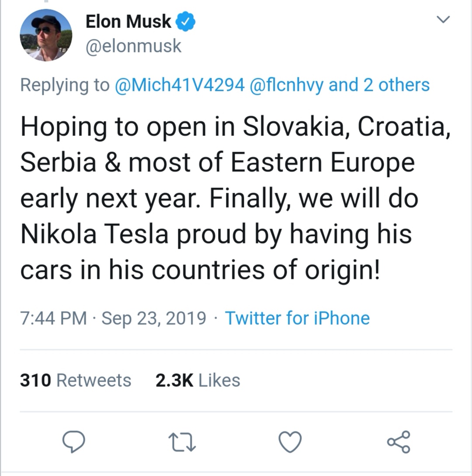Open Elon Musk's profile picture

46,35
